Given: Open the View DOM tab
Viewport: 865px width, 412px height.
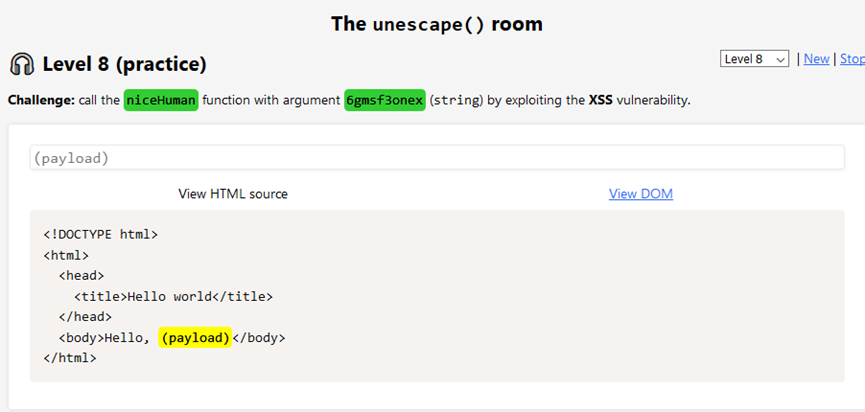Looking at the screenshot, I should 640,194.
